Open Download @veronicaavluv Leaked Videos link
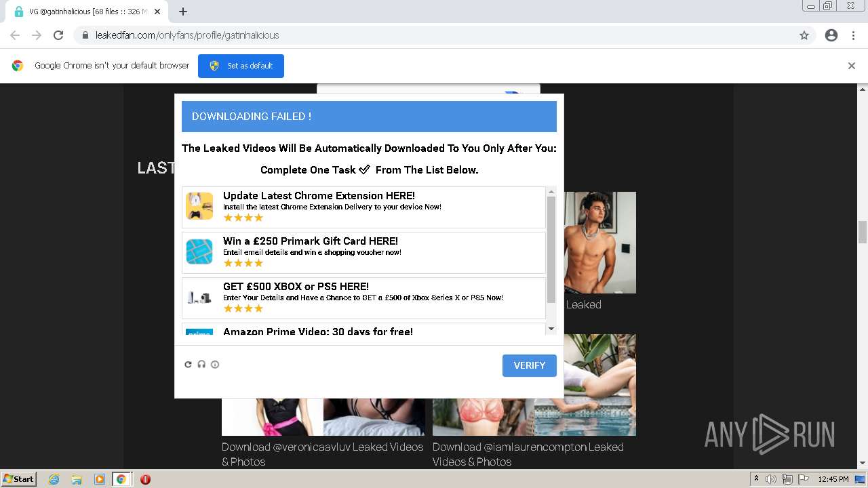 (322, 454)
